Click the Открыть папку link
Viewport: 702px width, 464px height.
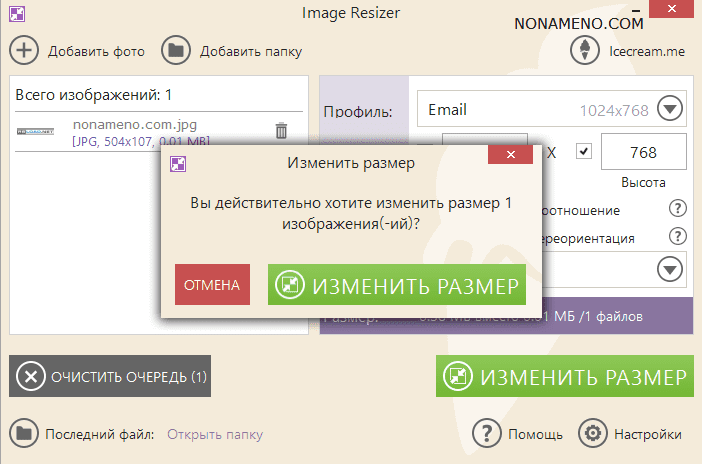[x=215, y=434]
